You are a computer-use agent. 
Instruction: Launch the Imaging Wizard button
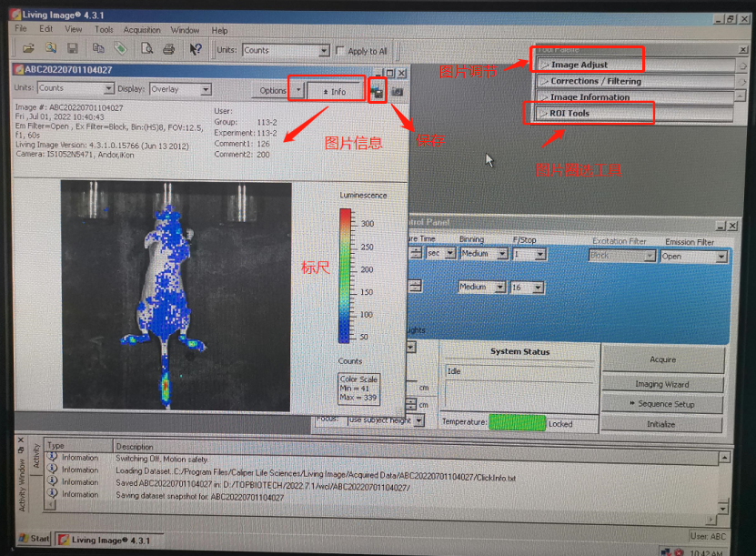[x=662, y=384]
